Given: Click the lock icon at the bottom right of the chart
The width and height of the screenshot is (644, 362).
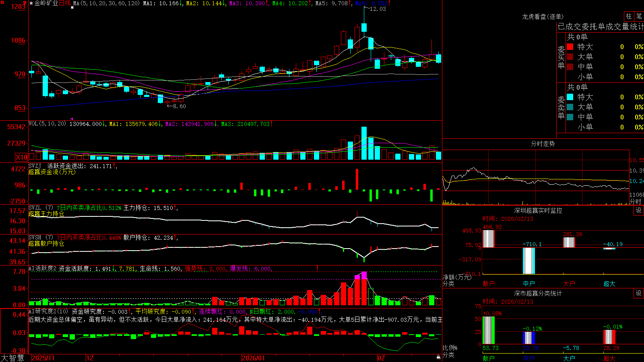Looking at the screenshot, I should 438,357.
